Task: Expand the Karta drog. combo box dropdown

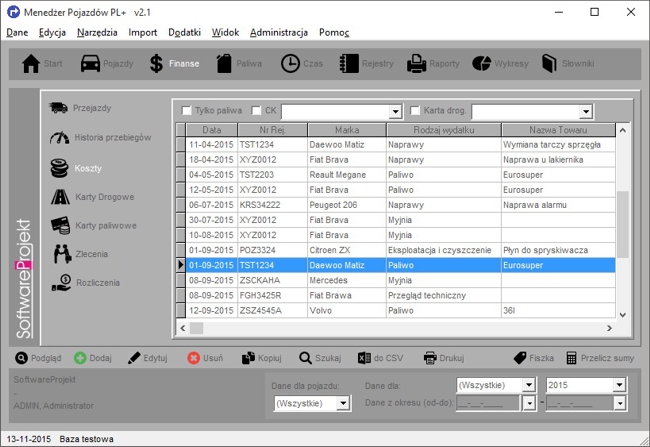Action: [x=586, y=112]
